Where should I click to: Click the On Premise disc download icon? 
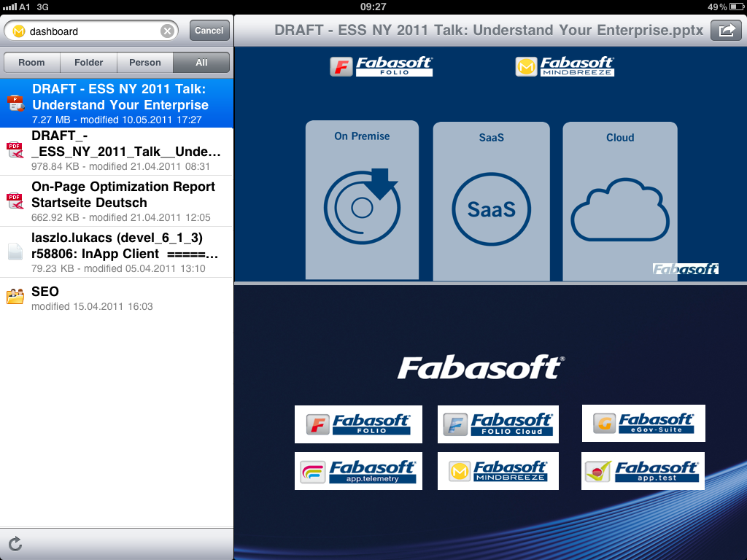click(362, 206)
